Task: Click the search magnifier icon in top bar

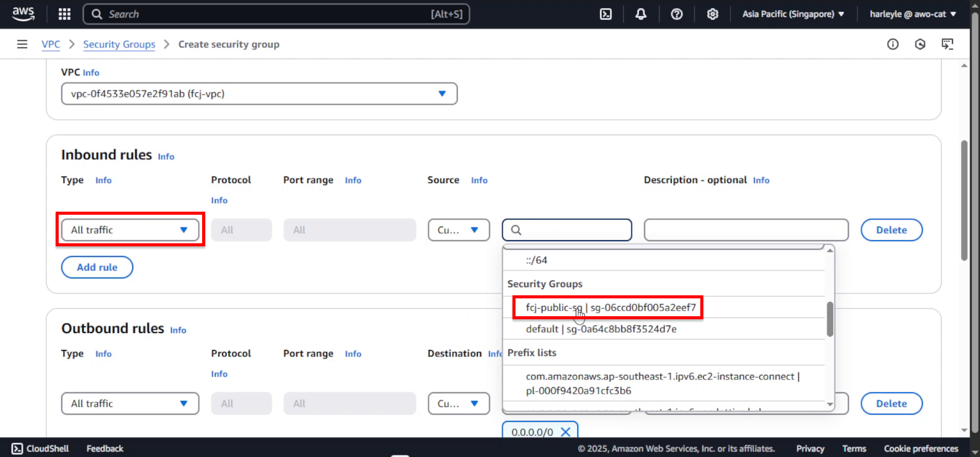Action: 97,14
